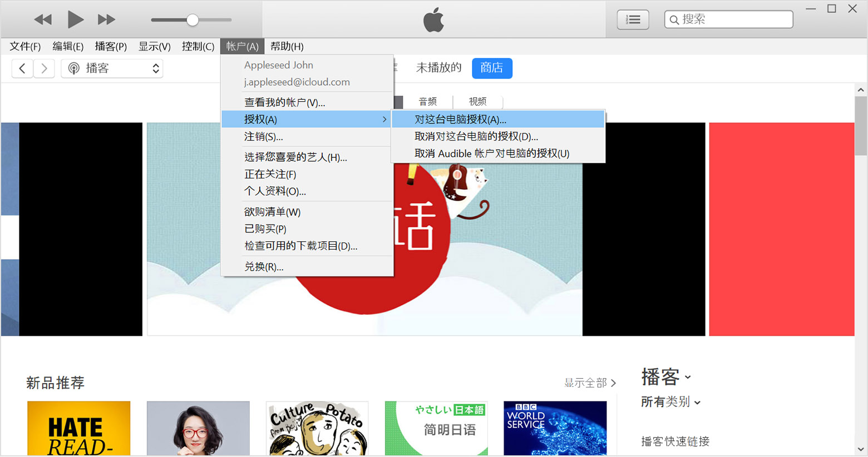The width and height of the screenshot is (868, 457).
Task: Open the HATE READ podcast thumbnail
Action: click(79, 429)
